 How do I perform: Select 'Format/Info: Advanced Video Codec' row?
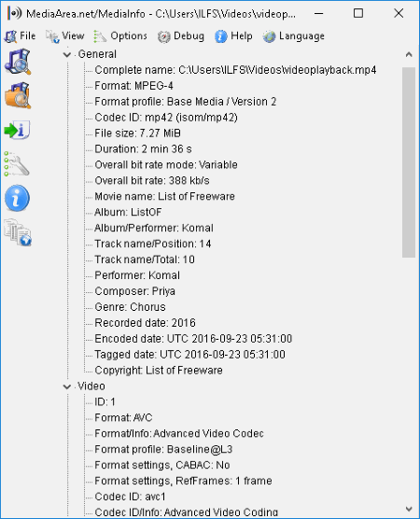179,434
